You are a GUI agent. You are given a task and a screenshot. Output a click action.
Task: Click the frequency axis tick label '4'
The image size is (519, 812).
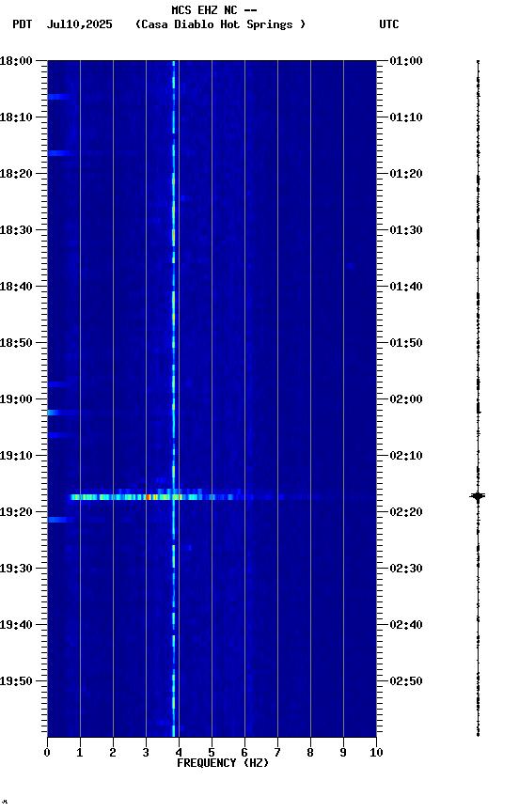point(179,753)
